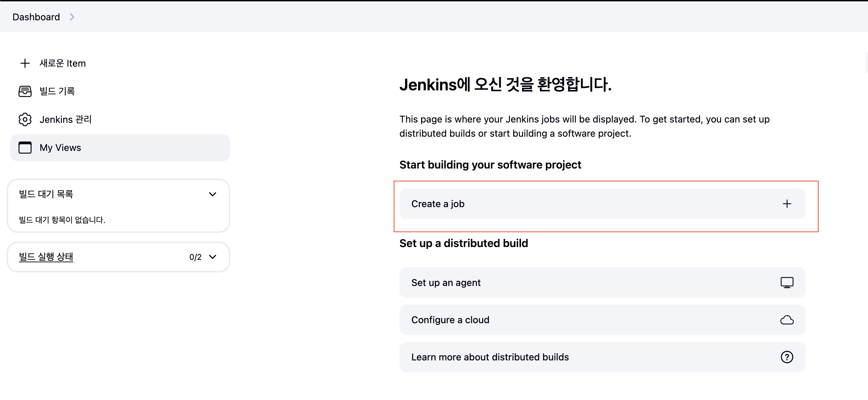Open the 새로운 Item menu entry
This screenshot has height=400, width=868.
click(63, 63)
